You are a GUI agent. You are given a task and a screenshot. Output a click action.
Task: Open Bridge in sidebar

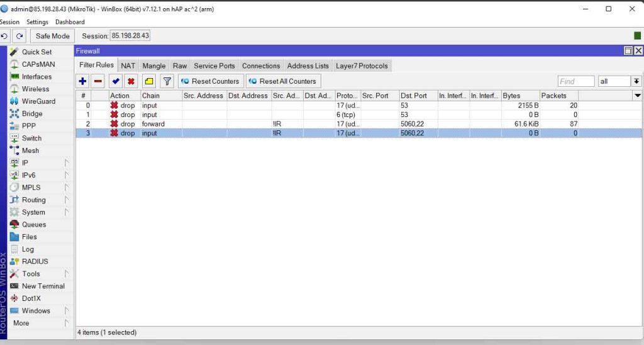tap(32, 113)
